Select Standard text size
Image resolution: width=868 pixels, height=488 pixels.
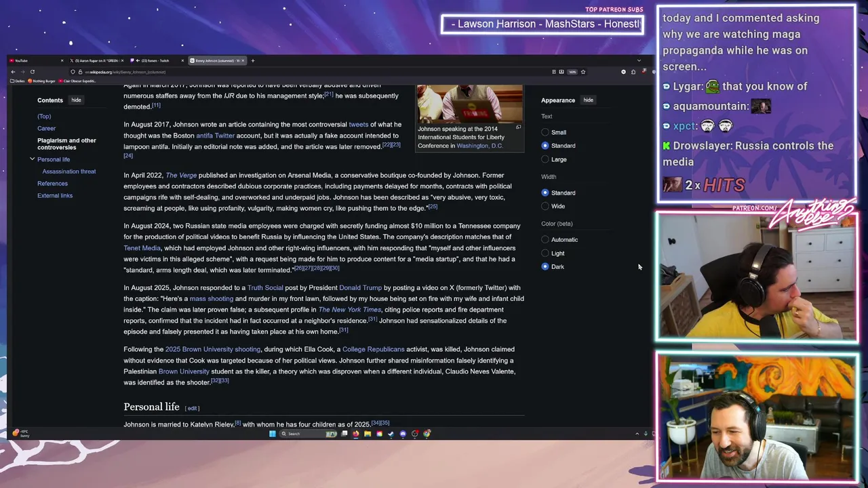click(545, 146)
